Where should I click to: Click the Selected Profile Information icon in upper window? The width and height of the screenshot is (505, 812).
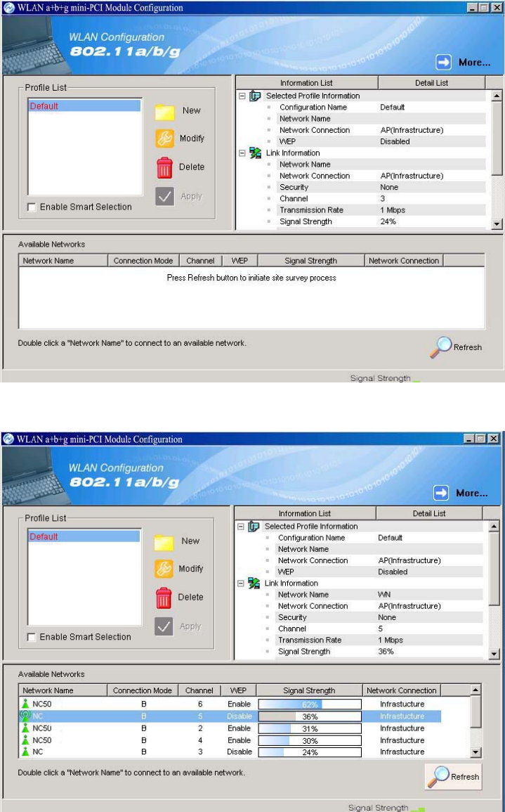click(x=255, y=96)
